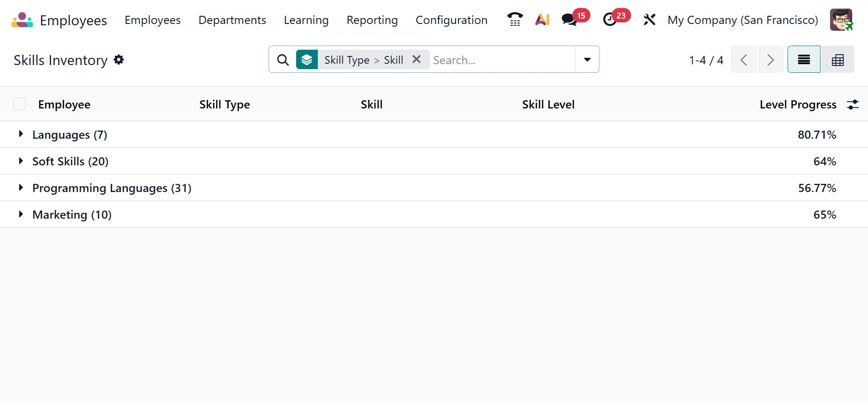Open the conversations chat icon
This screenshot has height=403, width=868.
(x=569, y=20)
